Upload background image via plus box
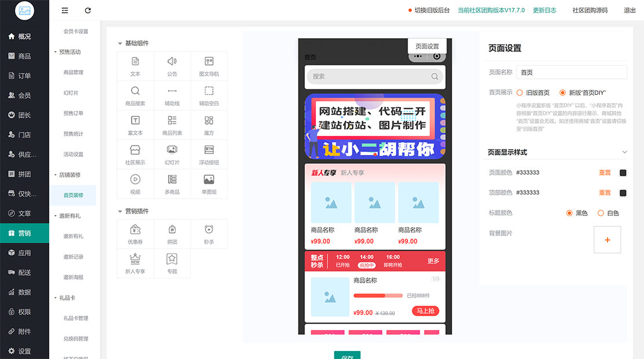The width and height of the screenshot is (644, 359). (x=607, y=240)
